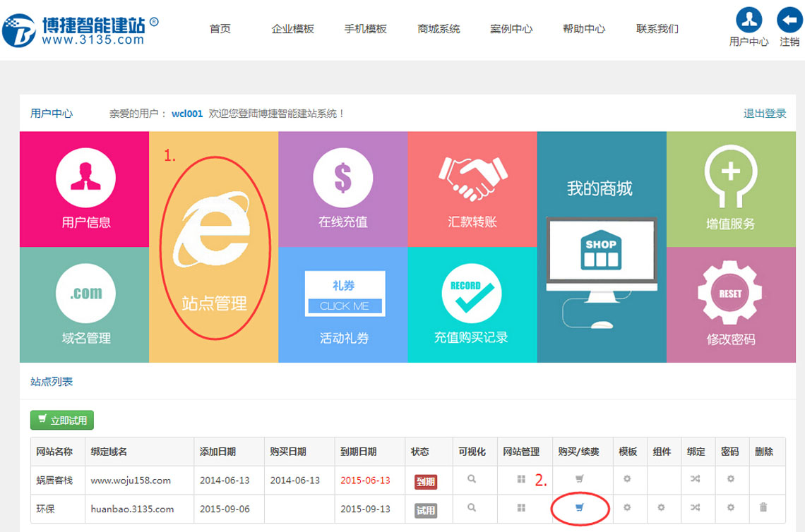Click the 退出登录 link

pos(764,114)
